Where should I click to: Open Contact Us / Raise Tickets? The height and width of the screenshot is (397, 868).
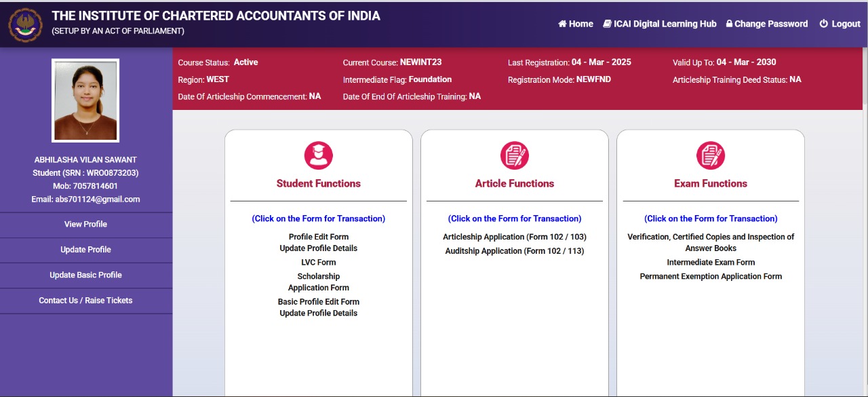pyautogui.click(x=85, y=301)
